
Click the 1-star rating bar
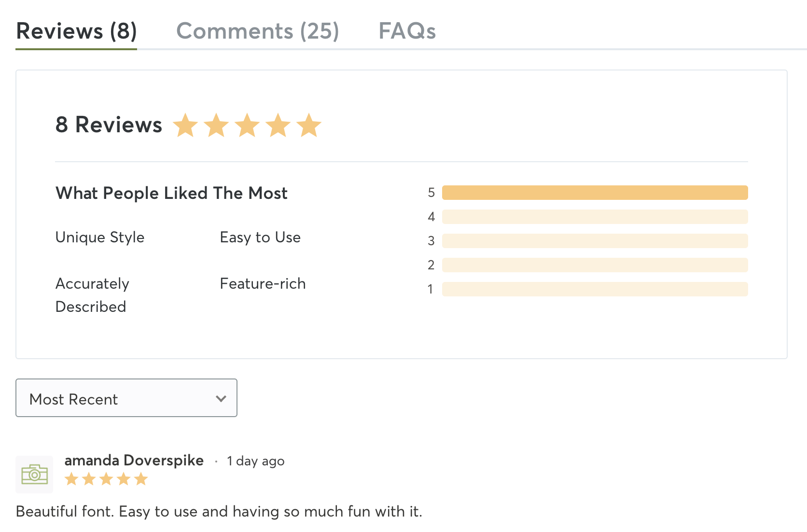click(595, 289)
